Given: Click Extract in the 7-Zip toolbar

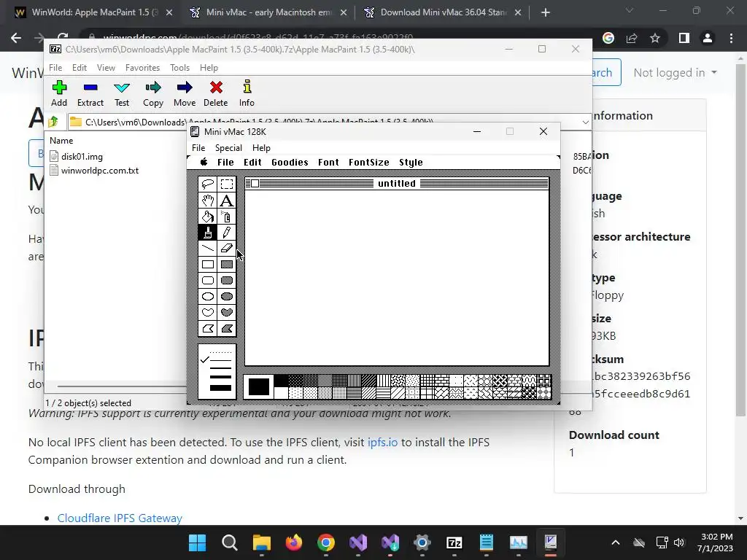Looking at the screenshot, I should tap(90, 93).
